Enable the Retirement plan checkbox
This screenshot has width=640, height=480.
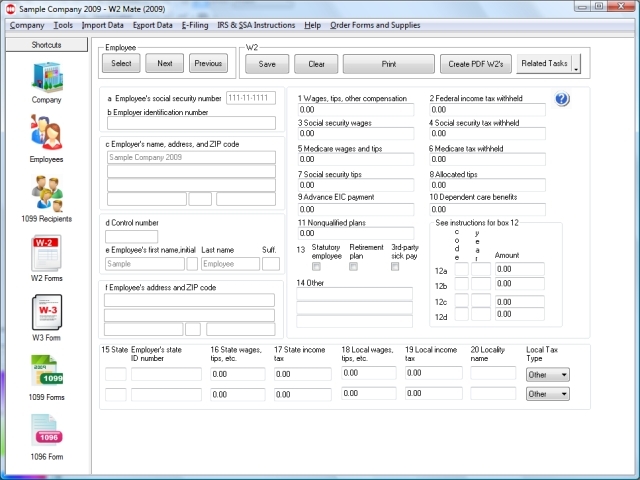(x=355, y=267)
